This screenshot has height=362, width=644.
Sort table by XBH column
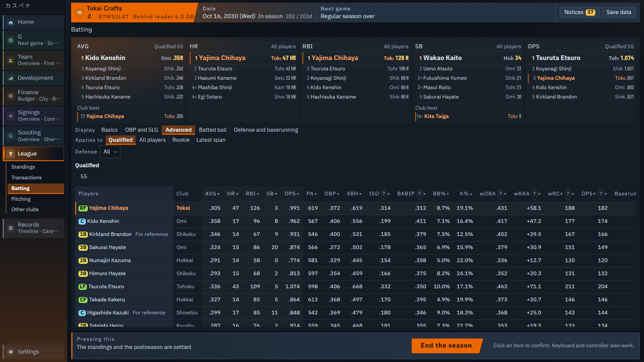click(354, 194)
